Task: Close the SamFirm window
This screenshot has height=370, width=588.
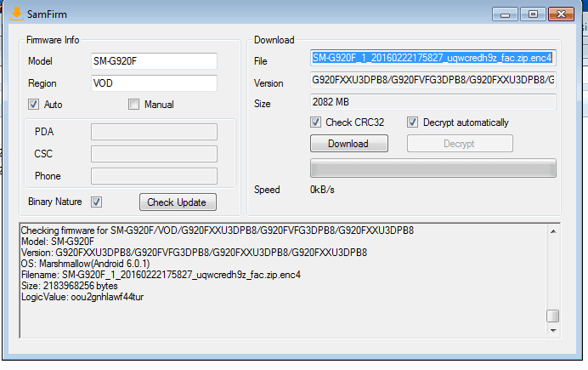Action: click(561, 14)
